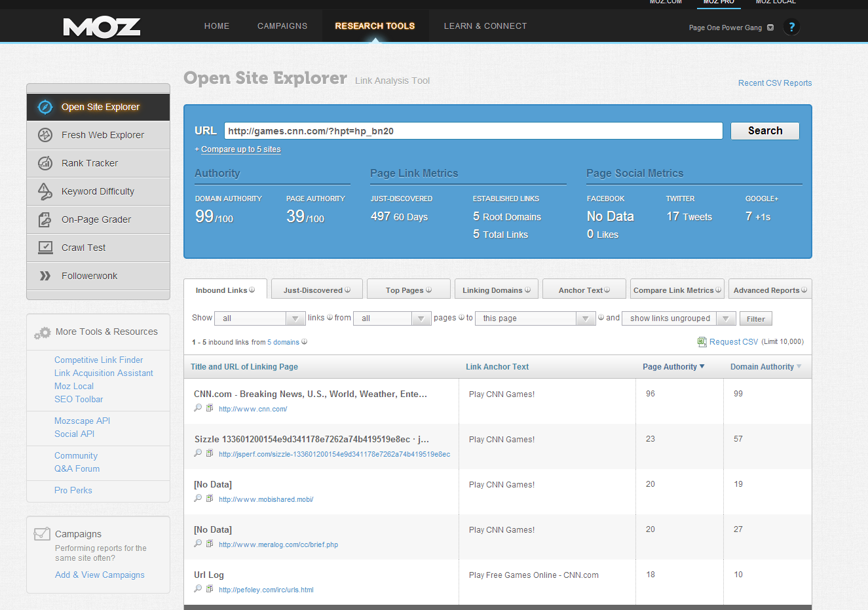Open the 'Show all' links dropdown

coord(259,318)
